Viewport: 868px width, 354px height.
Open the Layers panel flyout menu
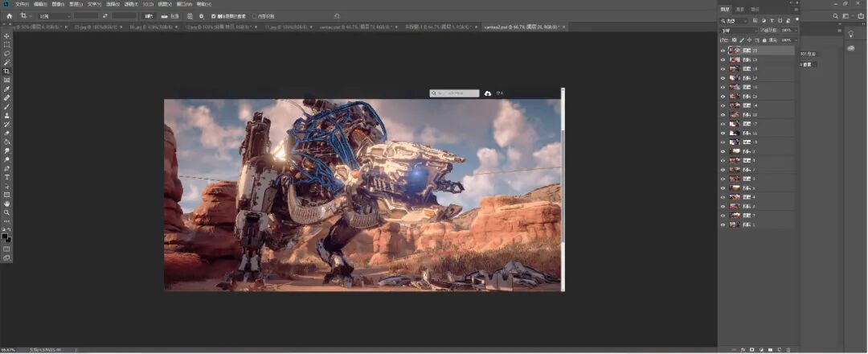pos(796,10)
